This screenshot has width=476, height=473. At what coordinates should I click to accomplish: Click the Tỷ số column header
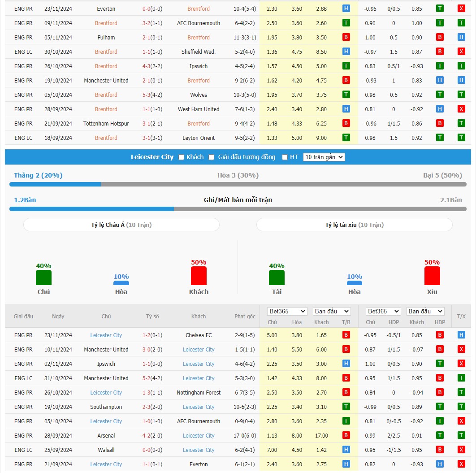(152, 317)
